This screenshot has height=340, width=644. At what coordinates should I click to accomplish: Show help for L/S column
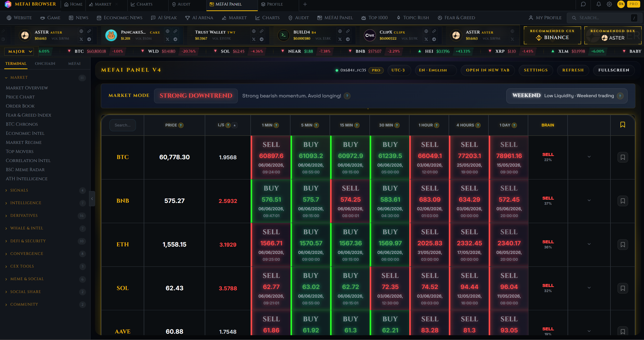[228, 125]
